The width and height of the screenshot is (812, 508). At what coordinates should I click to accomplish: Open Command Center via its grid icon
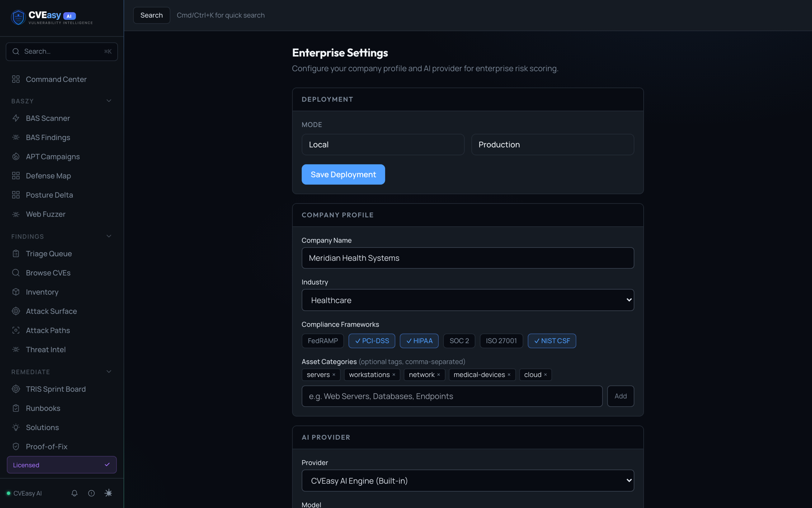[16, 79]
